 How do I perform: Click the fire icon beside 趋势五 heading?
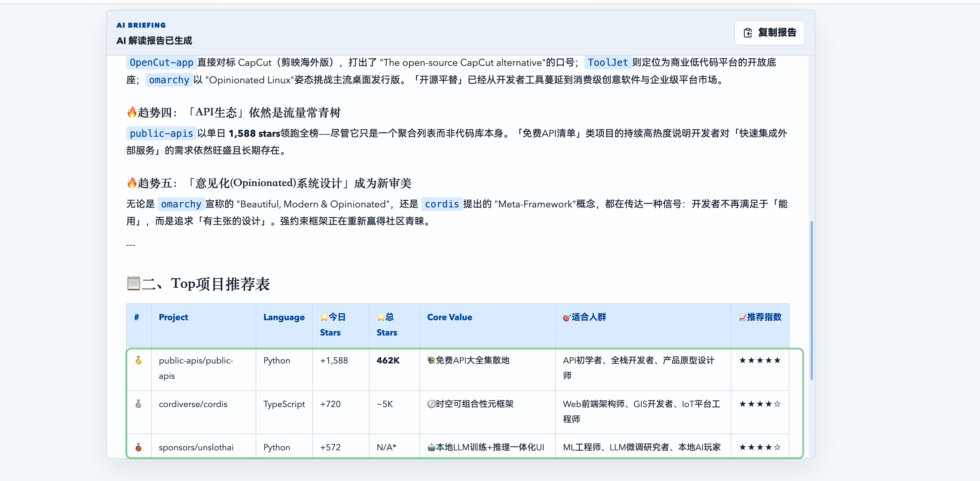pyautogui.click(x=132, y=183)
